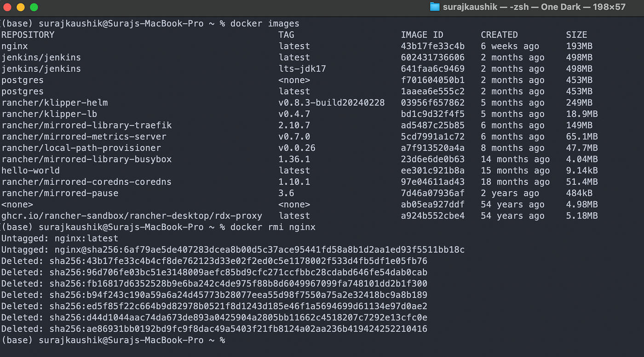
Task: Click the rancher/mirrored-pause repository name
Action: click(60, 193)
